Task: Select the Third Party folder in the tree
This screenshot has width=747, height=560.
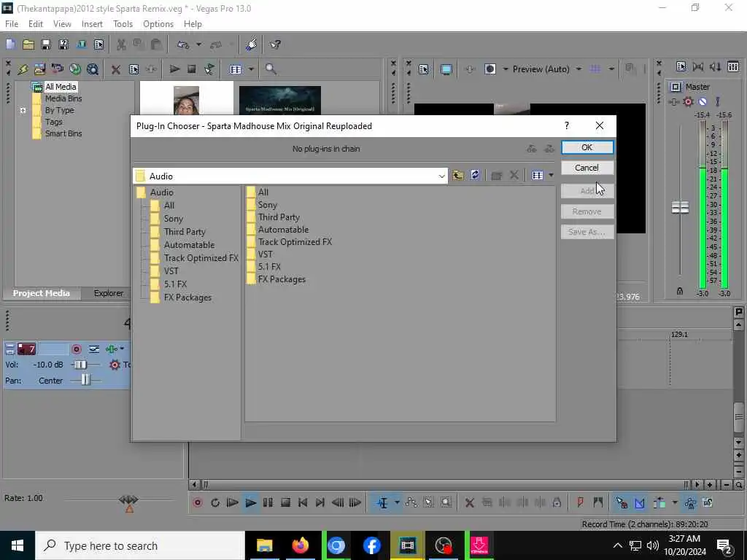Action: pyautogui.click(x=185, y=232)
